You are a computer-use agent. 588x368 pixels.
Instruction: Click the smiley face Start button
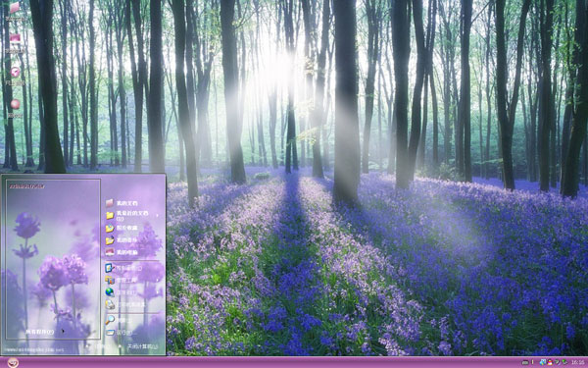(13, 363)
